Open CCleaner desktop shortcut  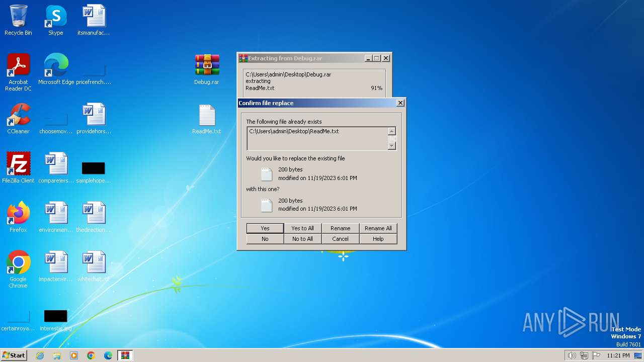pos(18,119)
